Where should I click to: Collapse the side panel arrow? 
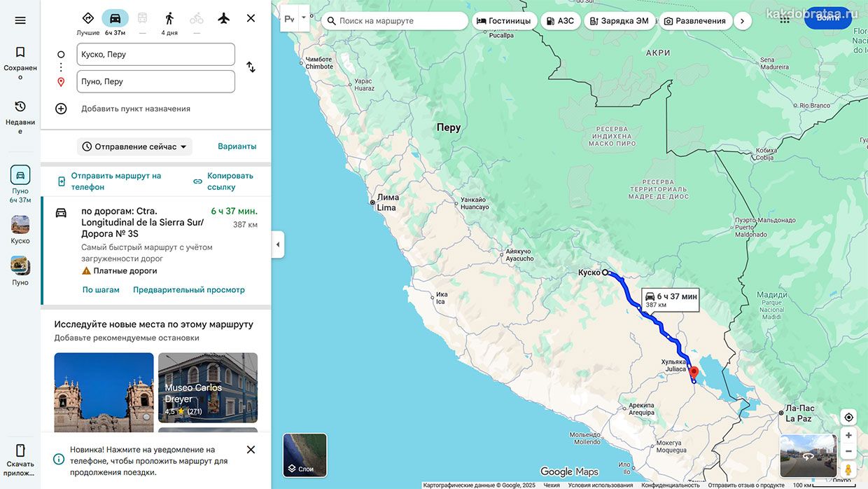[278, 245]
